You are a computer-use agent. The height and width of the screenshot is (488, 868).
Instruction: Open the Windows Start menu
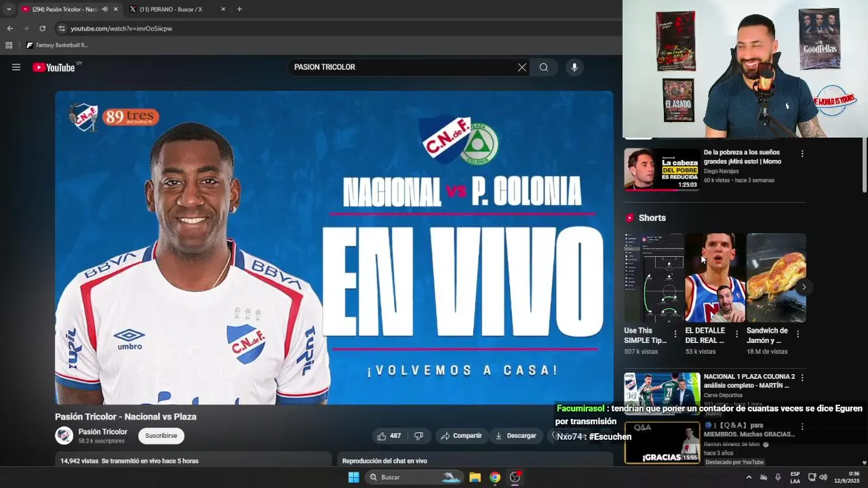pyautogui.click(x=353, y=477)
